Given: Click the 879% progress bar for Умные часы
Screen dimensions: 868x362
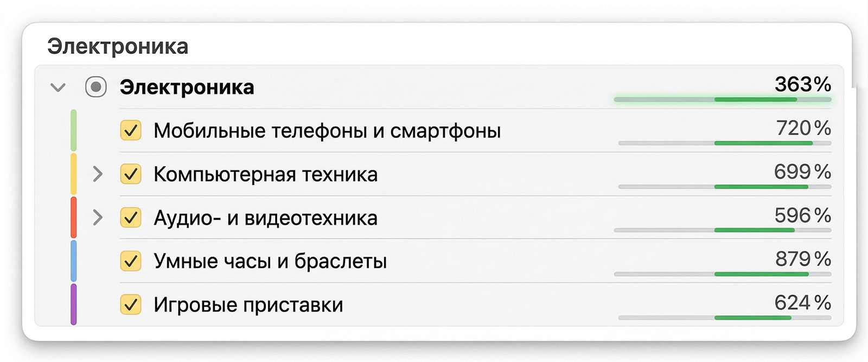Looking at the screenshot, I should (722, 274).
